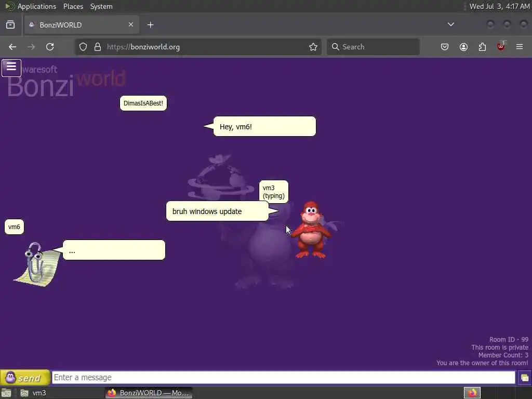This screenshot has height=399, width=532.
Task: Open the Firefox account icon
Action: [463, 47]
